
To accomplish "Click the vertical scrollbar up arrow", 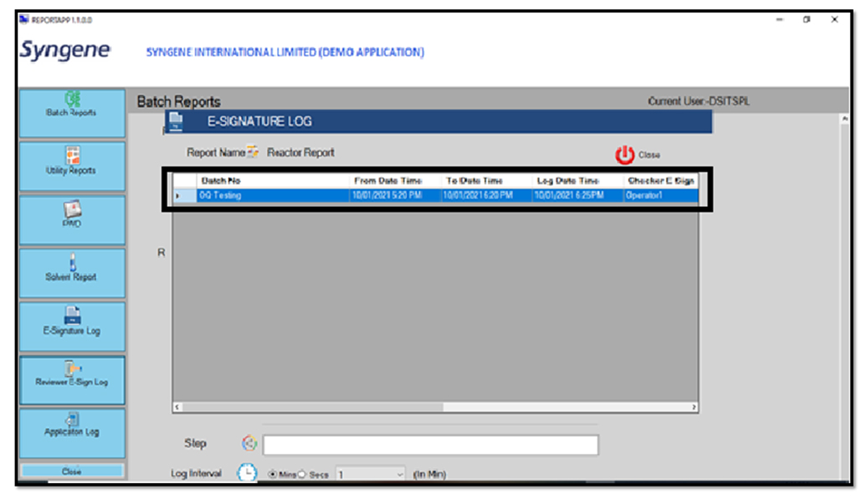I will tap(845, 118).
